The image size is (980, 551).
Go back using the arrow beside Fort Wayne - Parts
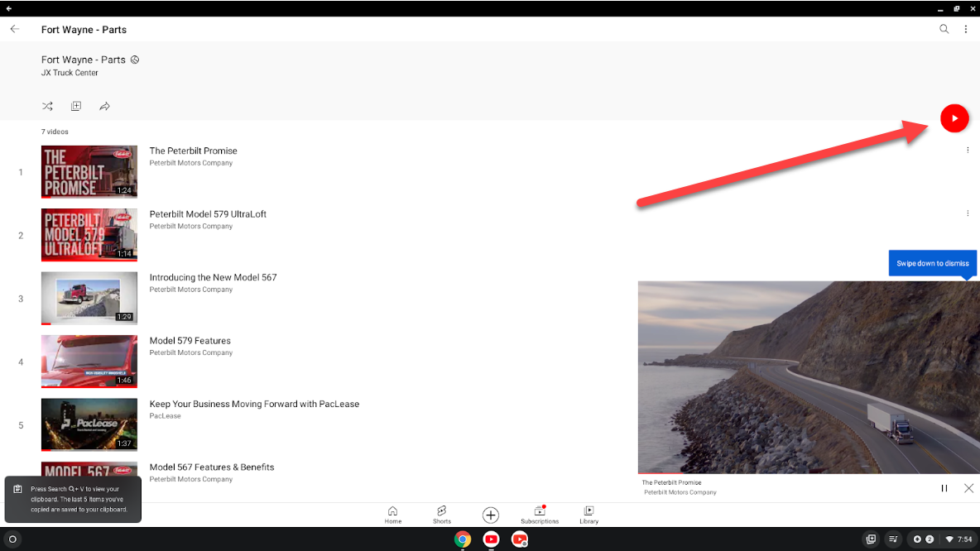[15, 29]
